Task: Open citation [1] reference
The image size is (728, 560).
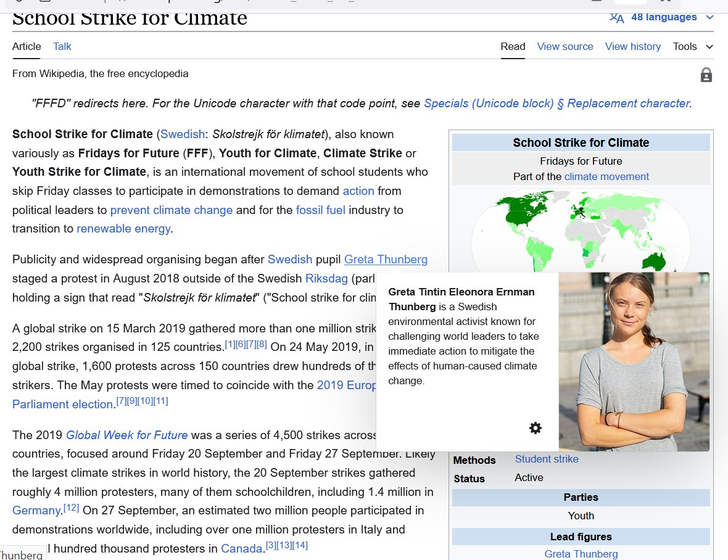Action: (x=230, y=344)
